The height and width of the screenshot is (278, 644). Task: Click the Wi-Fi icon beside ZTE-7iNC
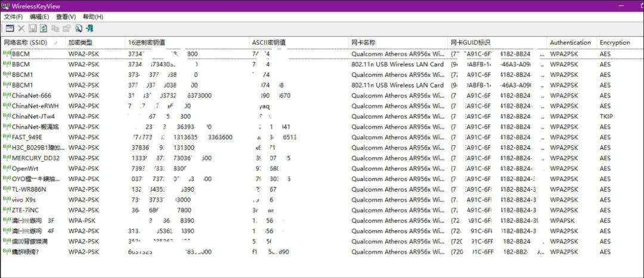click(x=7, y=210)
